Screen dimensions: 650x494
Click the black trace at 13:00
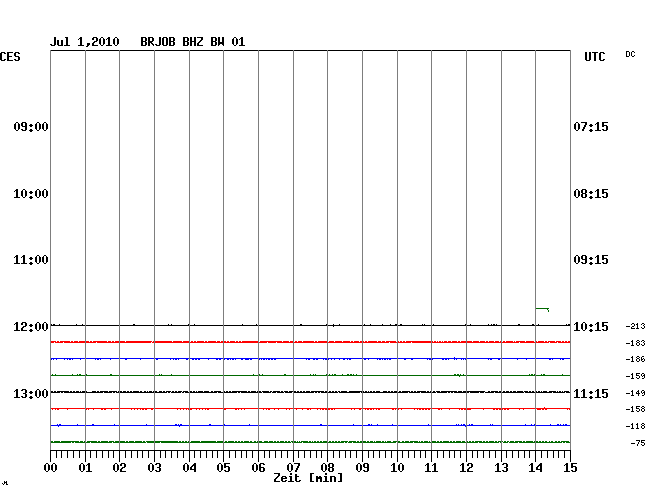click(x=310, y=392)
